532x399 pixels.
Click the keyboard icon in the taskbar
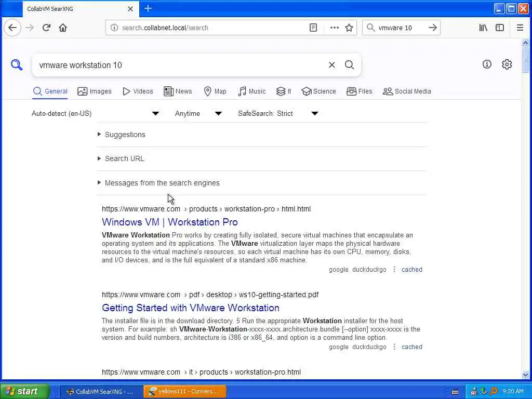tap(455, 392)
